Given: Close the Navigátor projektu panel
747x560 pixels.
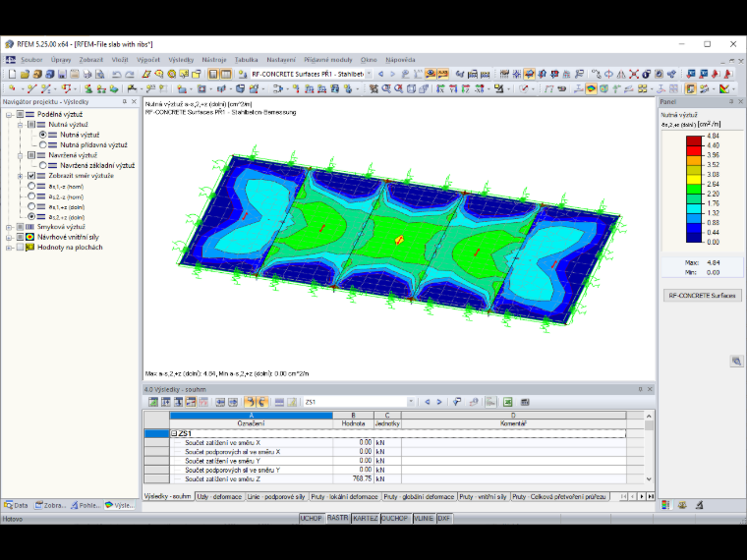Looking at the screenshot, I should coord(134,101).
